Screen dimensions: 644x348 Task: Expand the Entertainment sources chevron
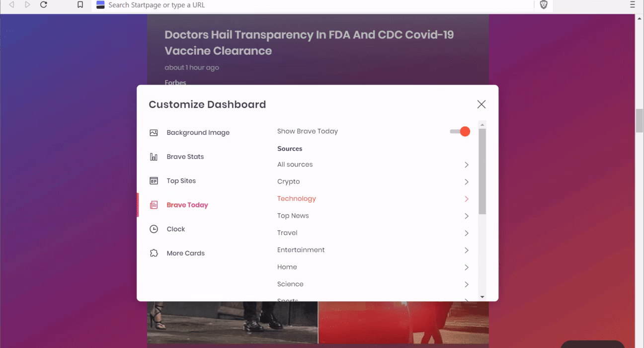point(466,250)
